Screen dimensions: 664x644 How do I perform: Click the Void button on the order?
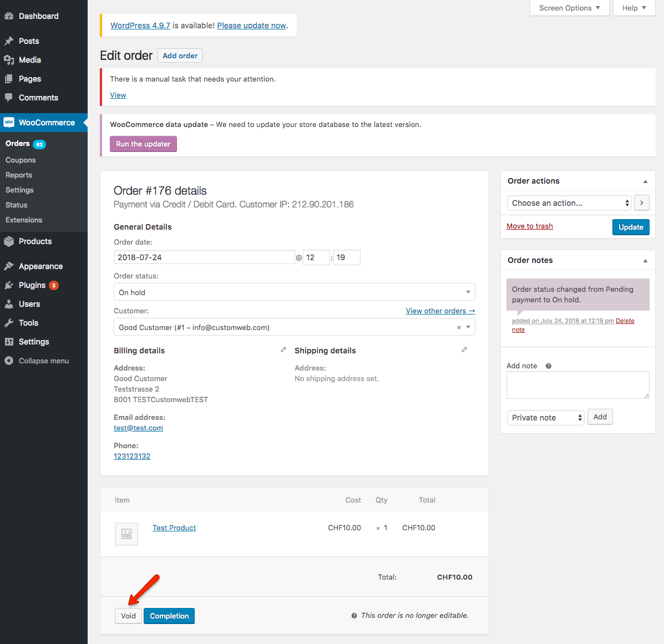(128, 616)
